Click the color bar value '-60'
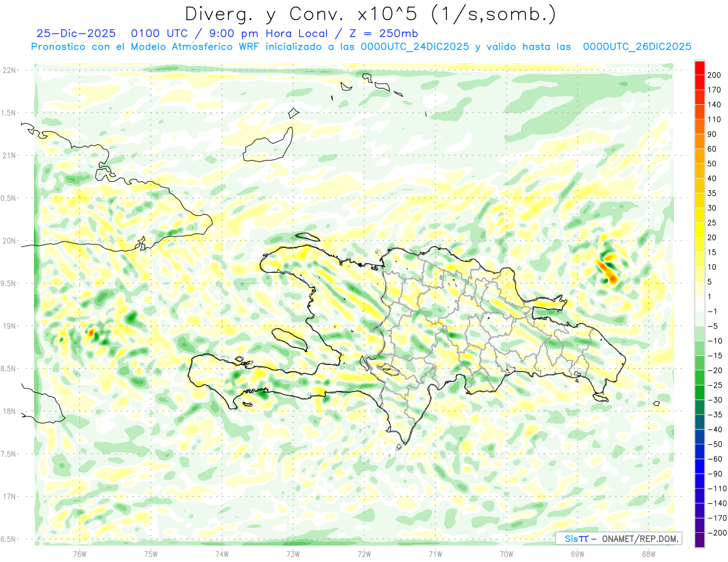Screen dimensions: 728x562 [715, 459]
